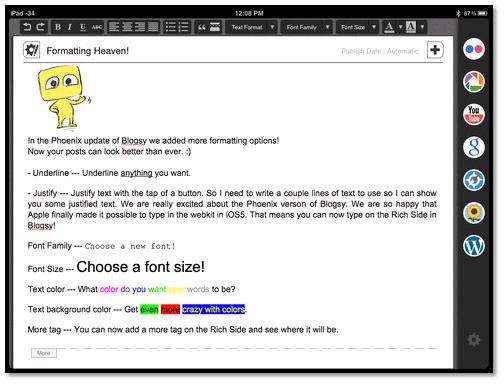
Task: Apply blockquote formatting
Action: pyautogui.click(x=202, y=27)
